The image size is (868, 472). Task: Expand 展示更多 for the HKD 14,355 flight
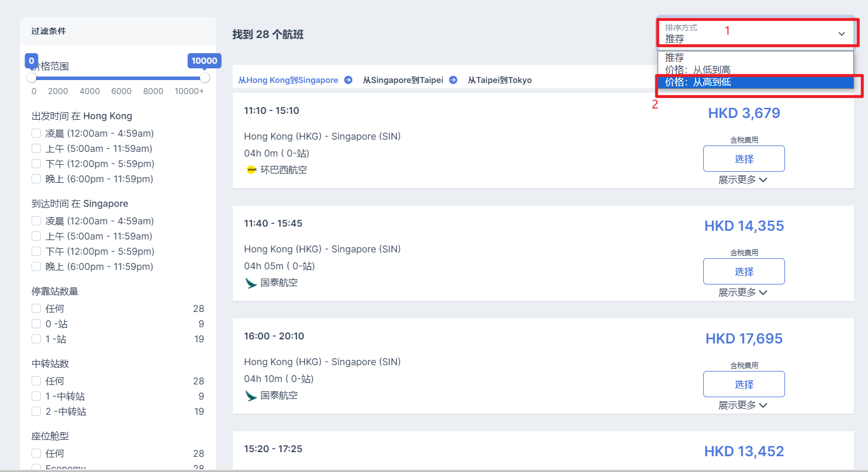pyautogui.click(x=742, y=293)
